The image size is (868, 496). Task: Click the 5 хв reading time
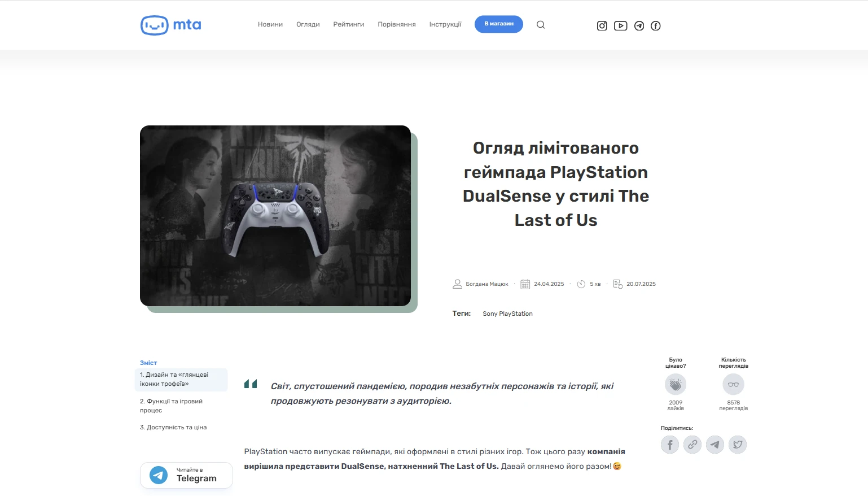point(595,284)
